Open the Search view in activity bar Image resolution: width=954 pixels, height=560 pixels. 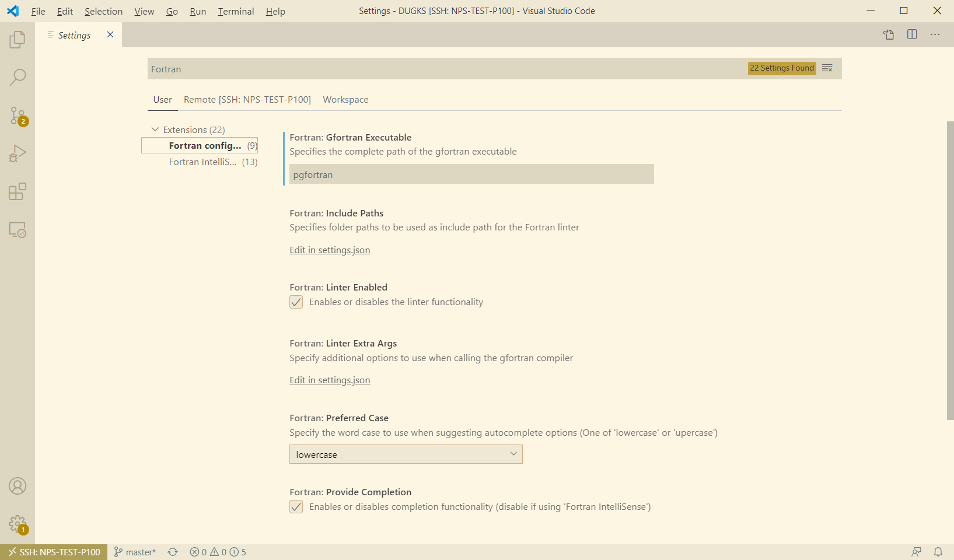tap(18, 77)
